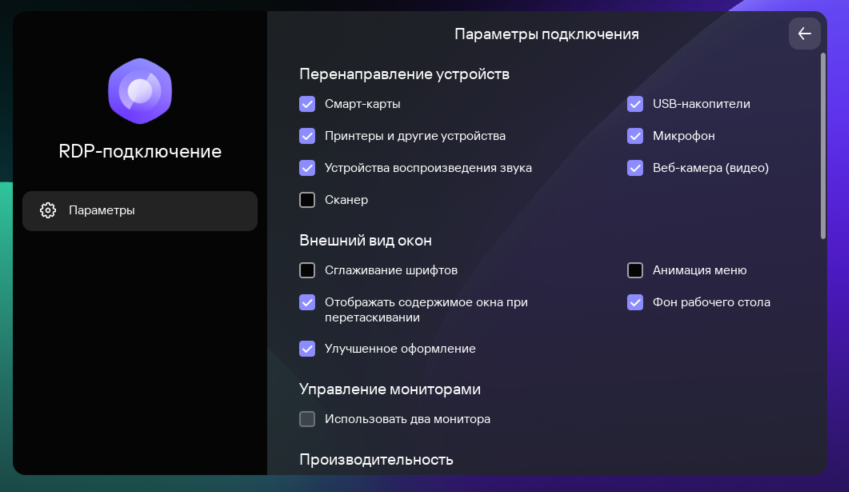Uncheck the Фон рабочего стола checkbox
Image resolution: width=849 pixels, height=492 pixels.
coord(635,302)
